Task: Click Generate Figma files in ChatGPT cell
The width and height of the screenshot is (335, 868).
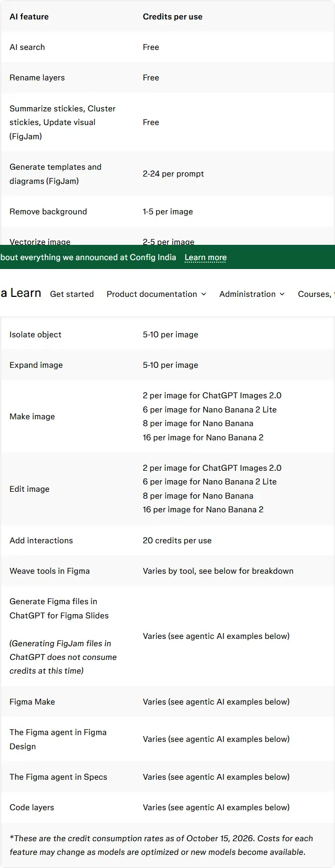Action: pos(59,608)
